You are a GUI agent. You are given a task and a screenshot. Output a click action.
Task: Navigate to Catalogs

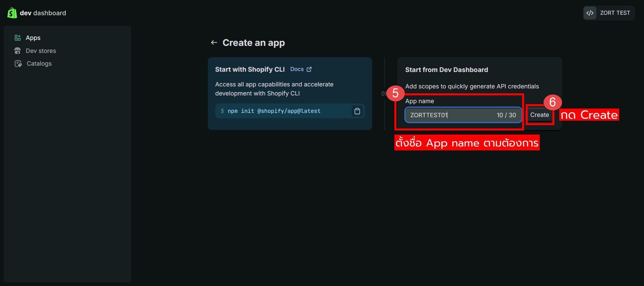coord(39,64)
